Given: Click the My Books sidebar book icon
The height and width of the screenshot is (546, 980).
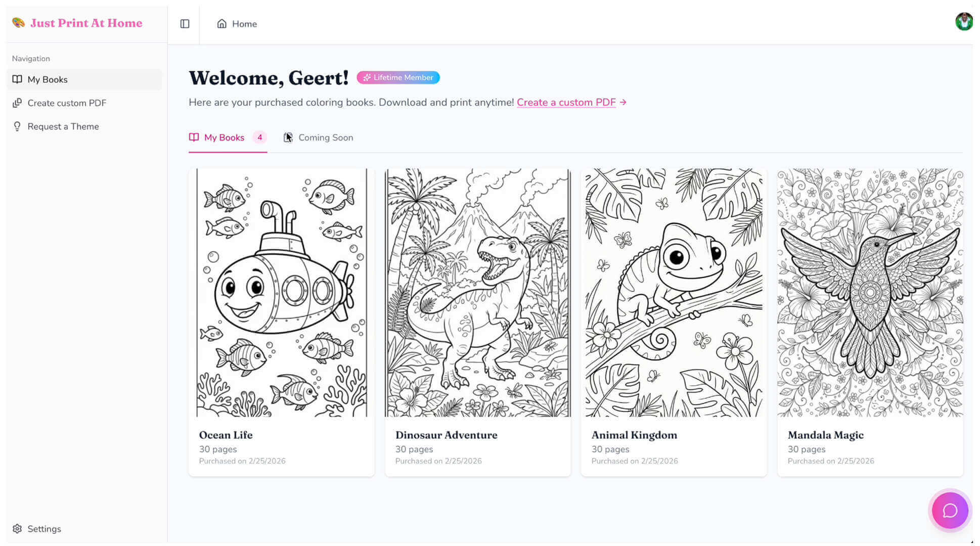Looking at the screenshot, I should [17, 79].
